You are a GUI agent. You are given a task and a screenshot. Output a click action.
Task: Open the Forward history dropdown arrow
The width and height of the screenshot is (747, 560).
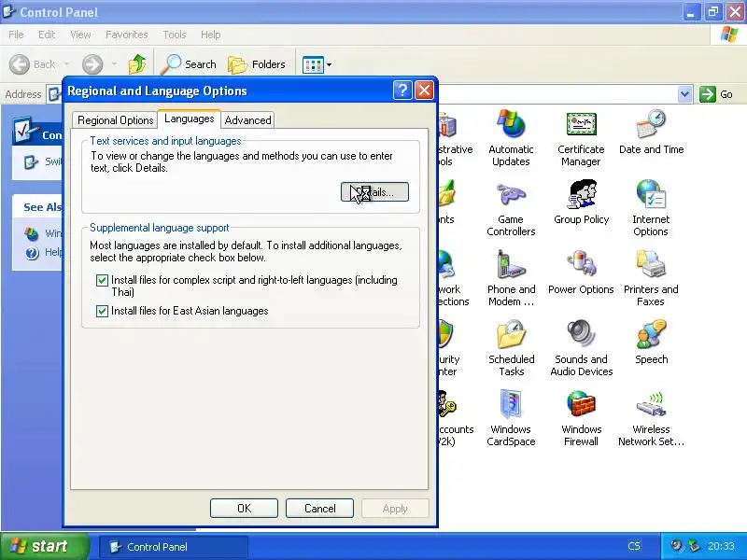[x=114, y=64]
